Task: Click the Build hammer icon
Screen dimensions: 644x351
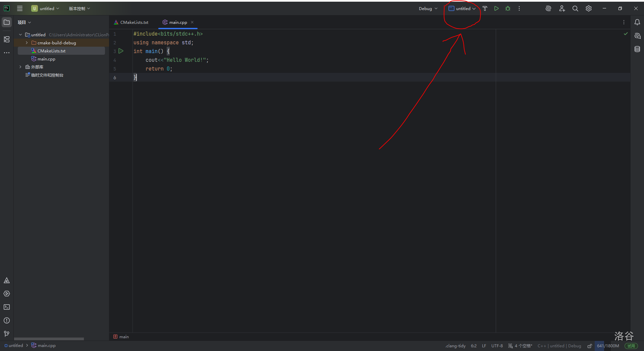Action: [485, 9]
